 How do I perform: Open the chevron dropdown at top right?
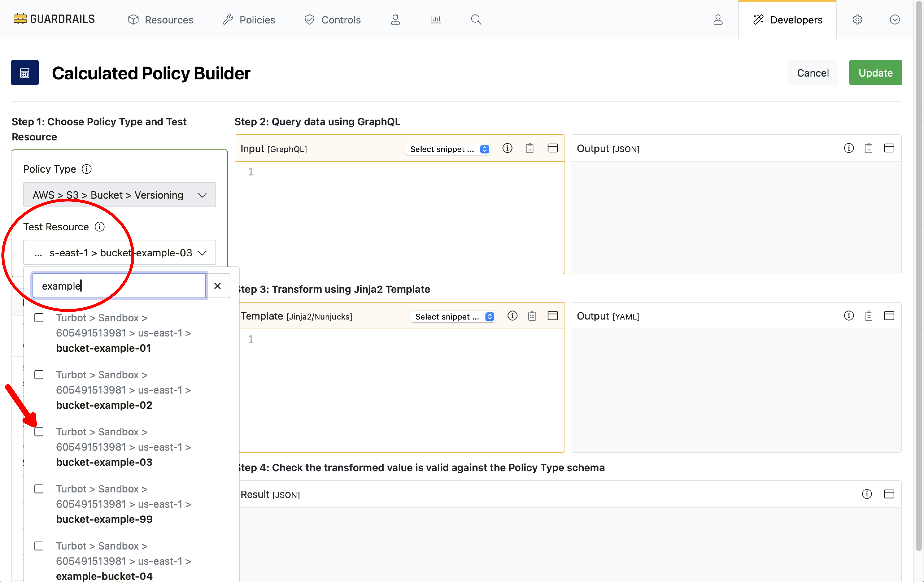[894, 19]
